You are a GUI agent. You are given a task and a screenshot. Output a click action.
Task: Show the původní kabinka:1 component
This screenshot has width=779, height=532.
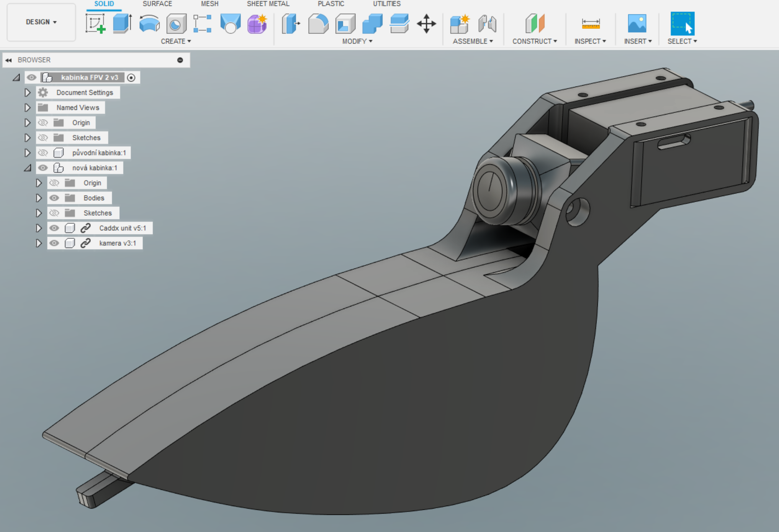coord(43,153)
